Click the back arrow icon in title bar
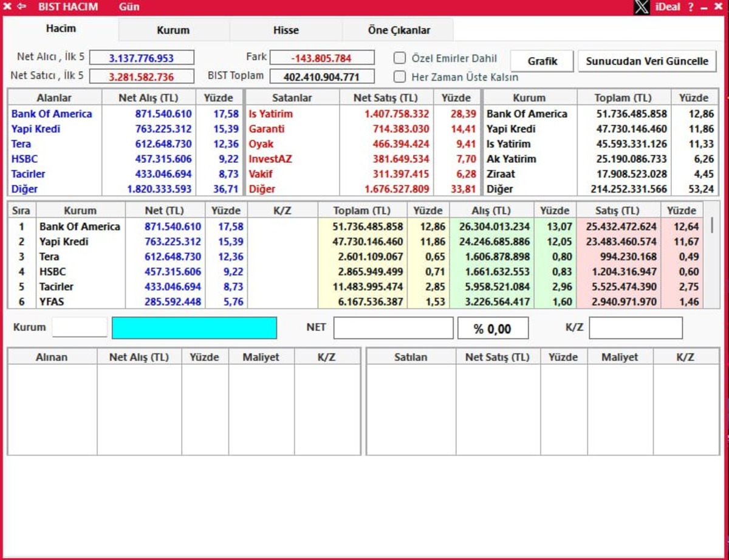 (x=21, y=7)
